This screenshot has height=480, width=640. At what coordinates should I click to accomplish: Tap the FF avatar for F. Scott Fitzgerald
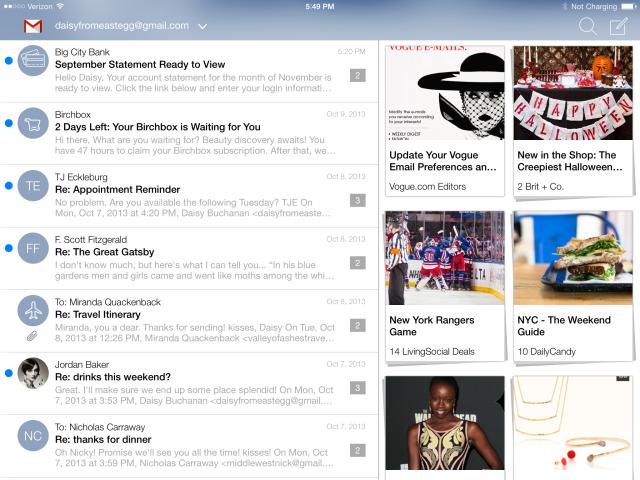coord(33,248)
